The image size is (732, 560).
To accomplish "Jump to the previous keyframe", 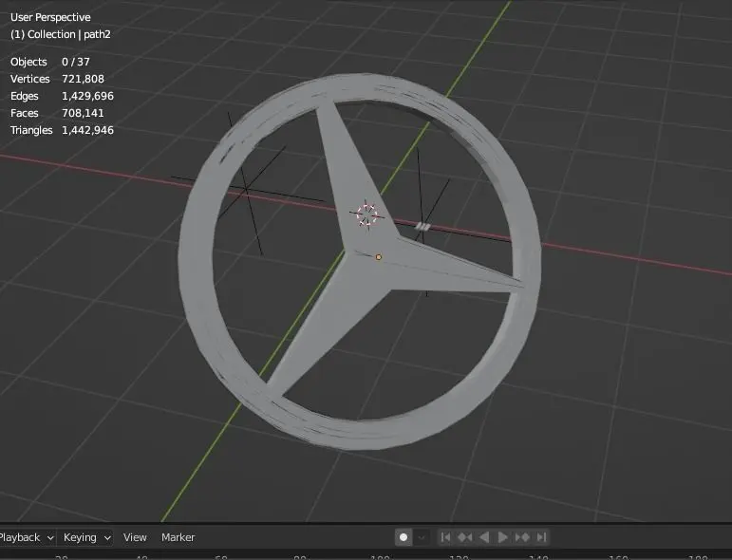I will click(x=465, y=537).
